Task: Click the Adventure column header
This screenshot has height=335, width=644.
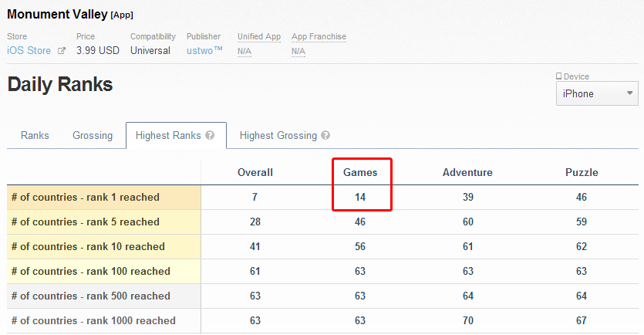Action: click(467, 172)
